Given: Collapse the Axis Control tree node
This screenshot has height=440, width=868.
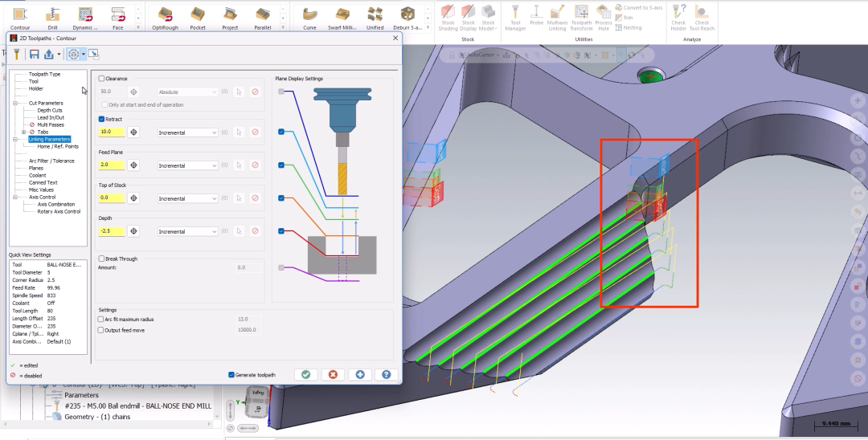Looking at the screenshot, I should [x=15, y=197].
